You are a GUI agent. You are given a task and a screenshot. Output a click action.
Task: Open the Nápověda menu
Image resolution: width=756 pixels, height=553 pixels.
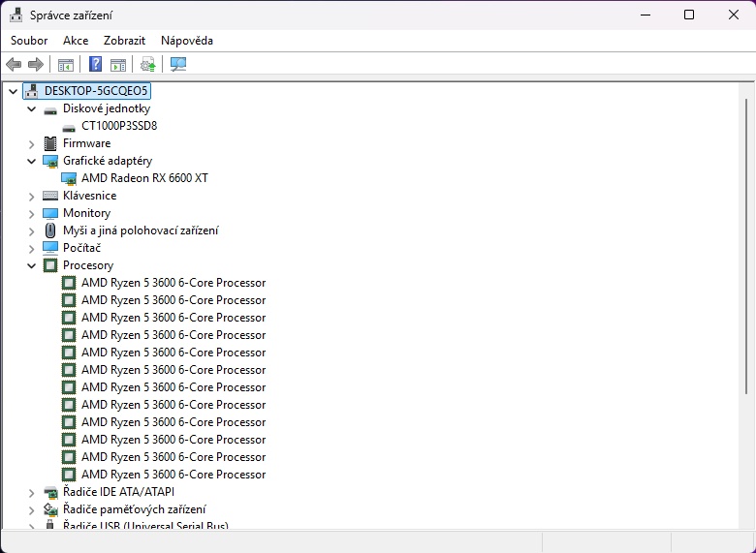point(187,41)
